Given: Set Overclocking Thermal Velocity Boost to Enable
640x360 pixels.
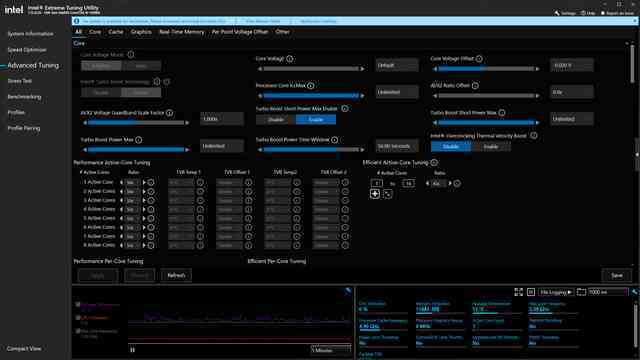Looking at the screenshot, I should click(491, 147).
